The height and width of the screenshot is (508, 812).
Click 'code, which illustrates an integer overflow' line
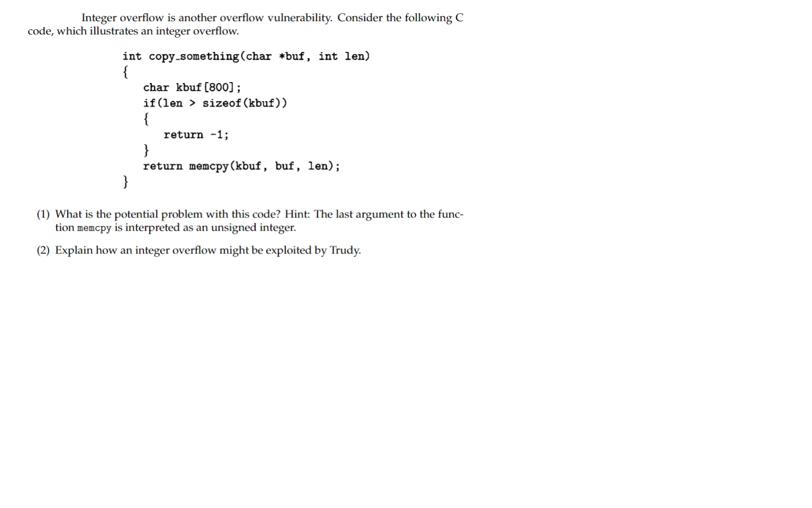[x=133, y=31]
